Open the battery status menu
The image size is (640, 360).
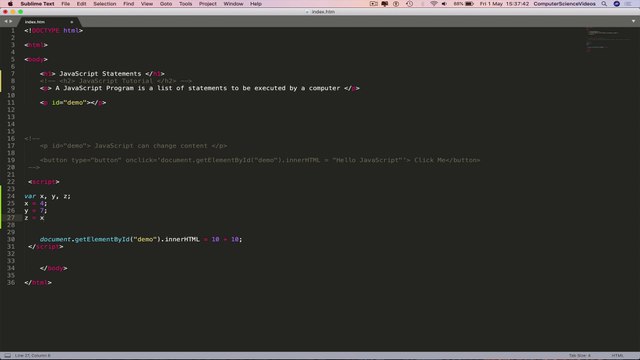pyautogui.click(x=463, y=4)
